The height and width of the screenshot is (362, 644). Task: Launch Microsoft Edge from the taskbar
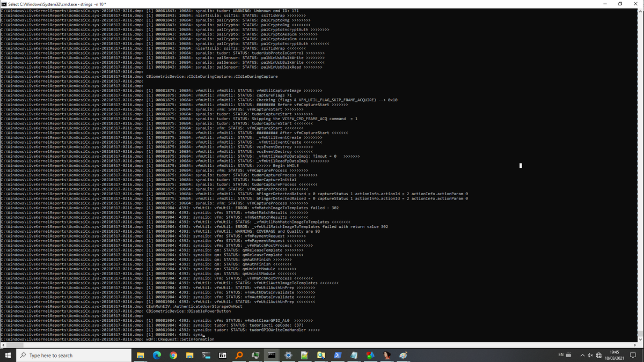click(157, 356)
